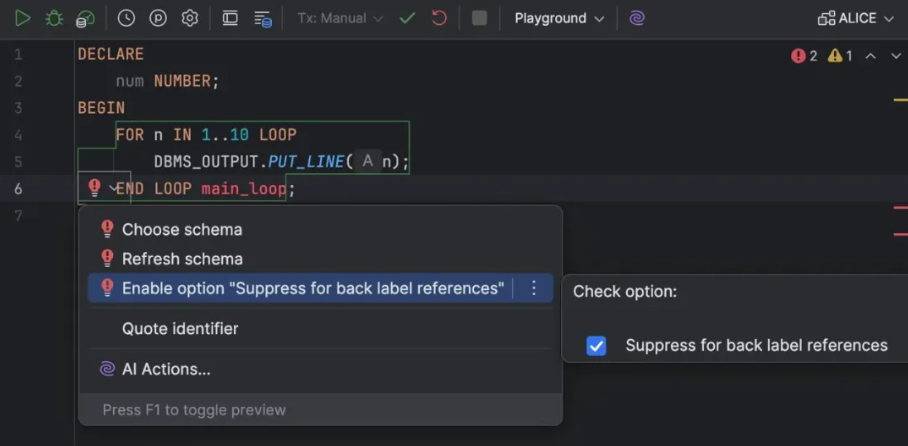Click Quote identifier in the popup

point(180,328)
